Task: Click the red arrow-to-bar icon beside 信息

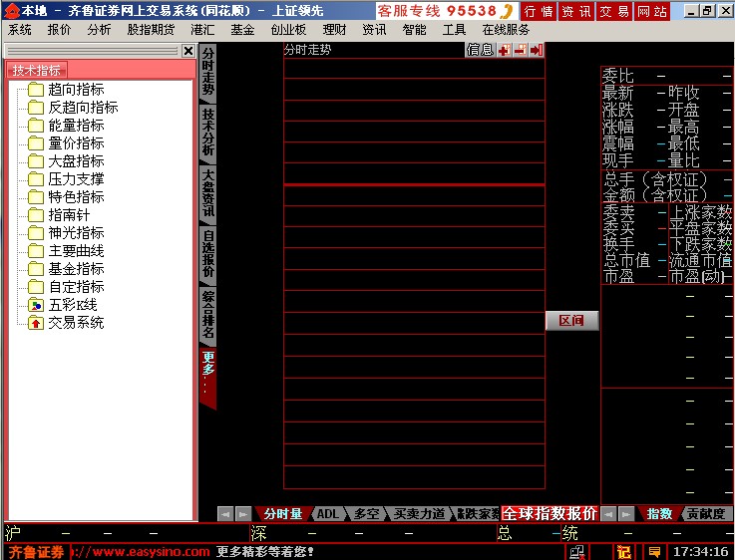Action: pos(537,50)
